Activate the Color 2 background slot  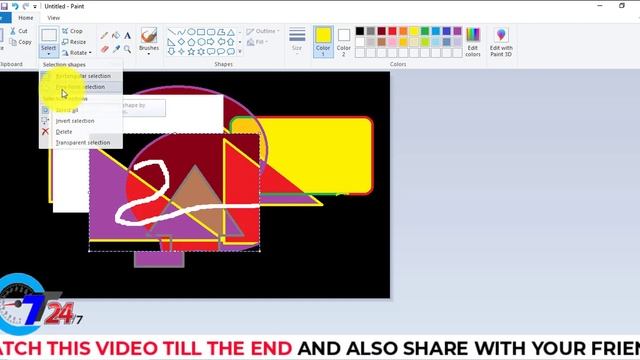pyautogui.click(x=344, y=42)
